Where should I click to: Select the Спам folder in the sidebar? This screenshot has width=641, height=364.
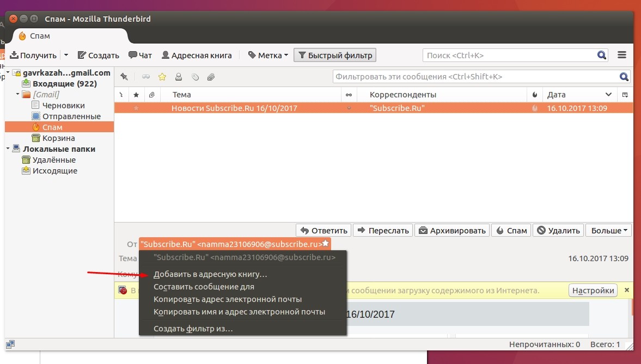[59, 127]
